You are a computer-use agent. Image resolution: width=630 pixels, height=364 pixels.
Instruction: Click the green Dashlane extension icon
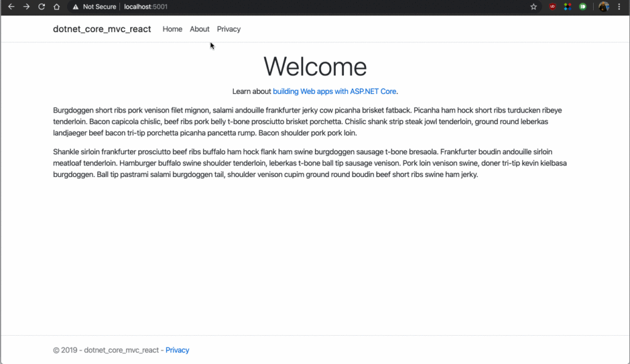click(x=582, y=7)
